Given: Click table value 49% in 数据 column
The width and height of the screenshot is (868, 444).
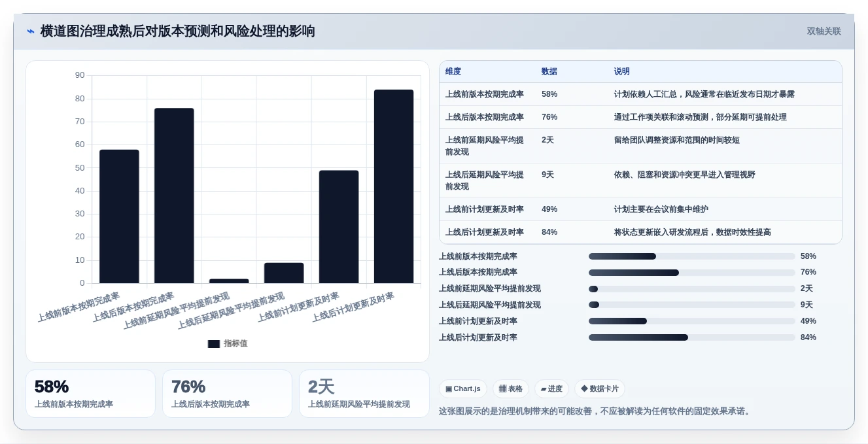Looking at the screenshot, I should (x=549, y=209).
